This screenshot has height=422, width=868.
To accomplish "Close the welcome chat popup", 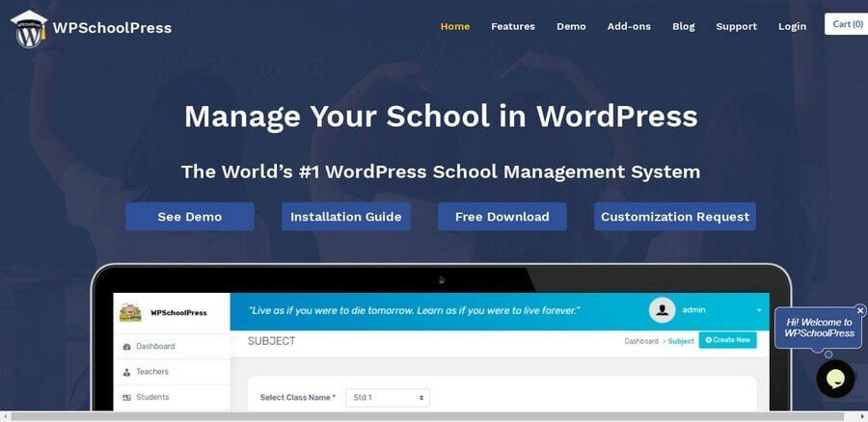I will click(859, 311).
